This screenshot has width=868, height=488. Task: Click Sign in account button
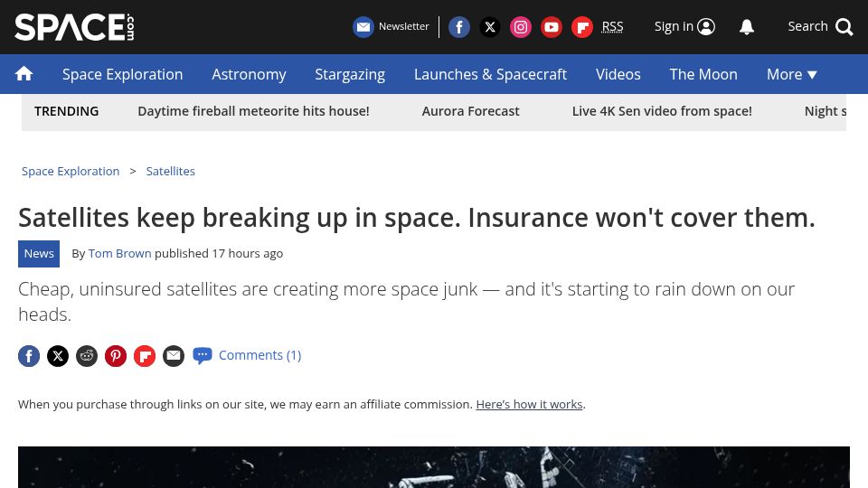[684, 26]
